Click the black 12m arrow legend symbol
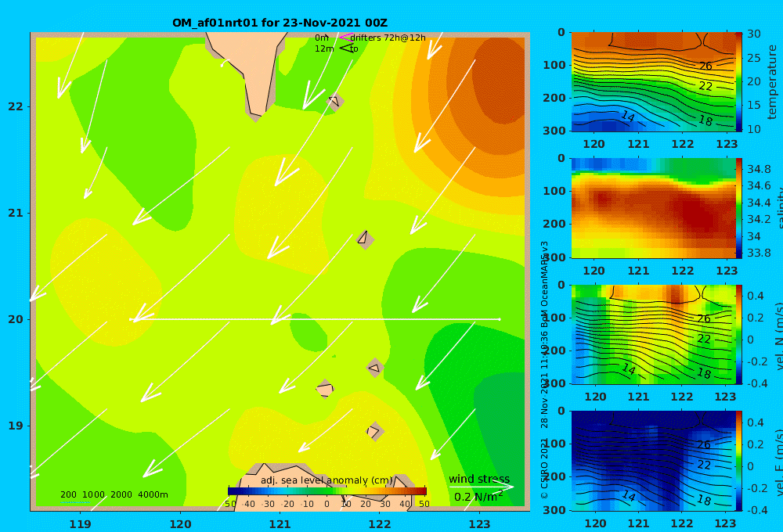Viewport: 783px width, 532px height. [346, 48]
